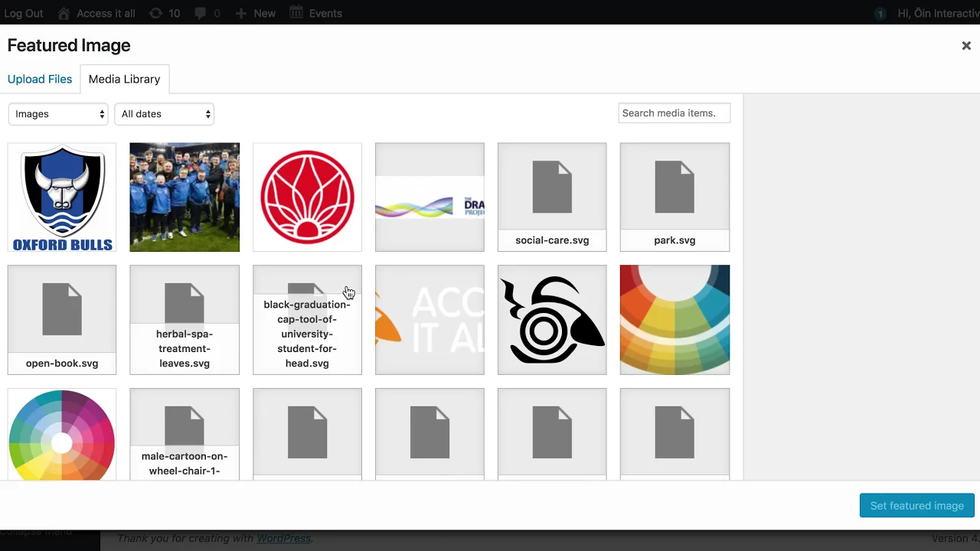Image resolution: width=980 pixels, height=551 pixels.
Task: Click the Search media items field
Action: pos(675,113)
